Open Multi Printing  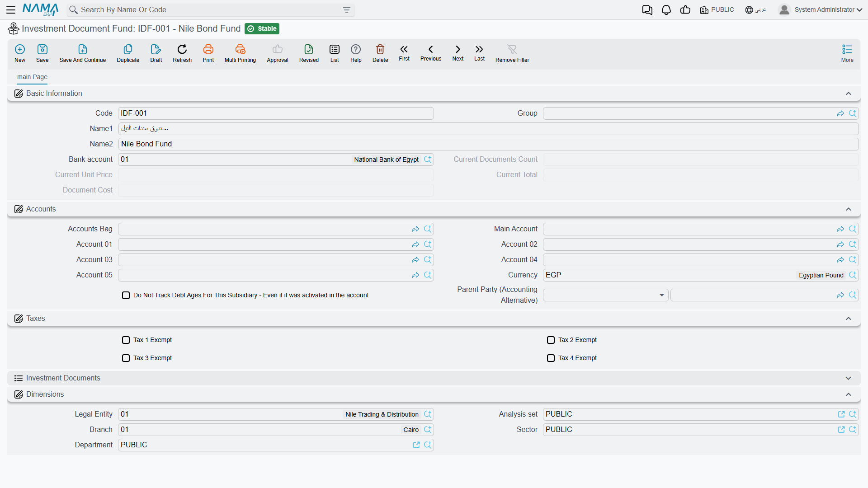coord(240,49)
